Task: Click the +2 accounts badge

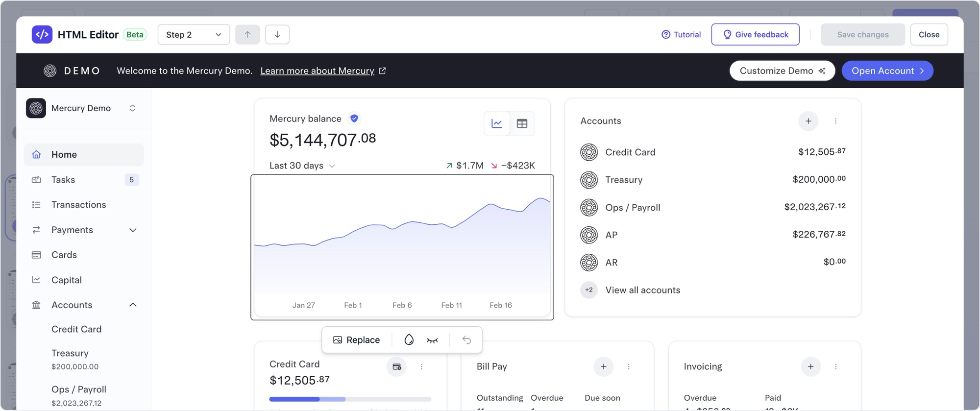Action: [589, 290]
